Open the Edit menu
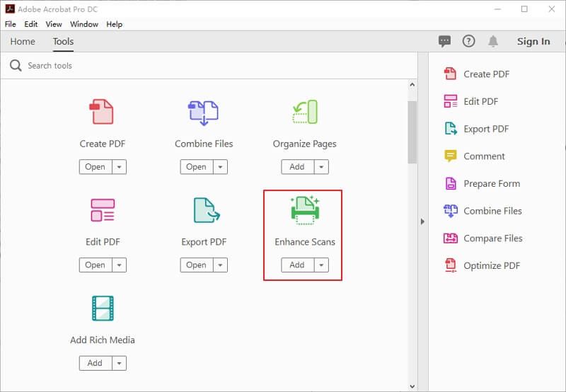The image size is (566, 392). pos(31,24)
